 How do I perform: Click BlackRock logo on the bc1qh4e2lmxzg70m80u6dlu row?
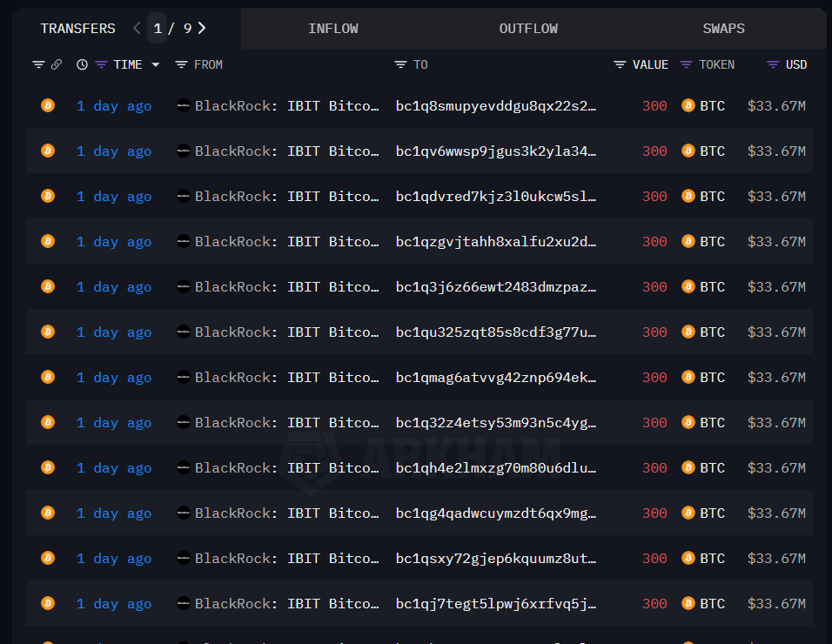click(183, 467)
